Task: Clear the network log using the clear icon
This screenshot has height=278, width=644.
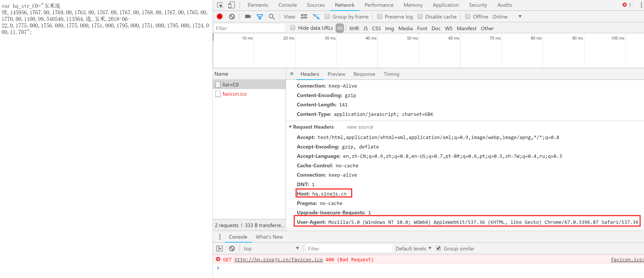Action: coord(232,17)
